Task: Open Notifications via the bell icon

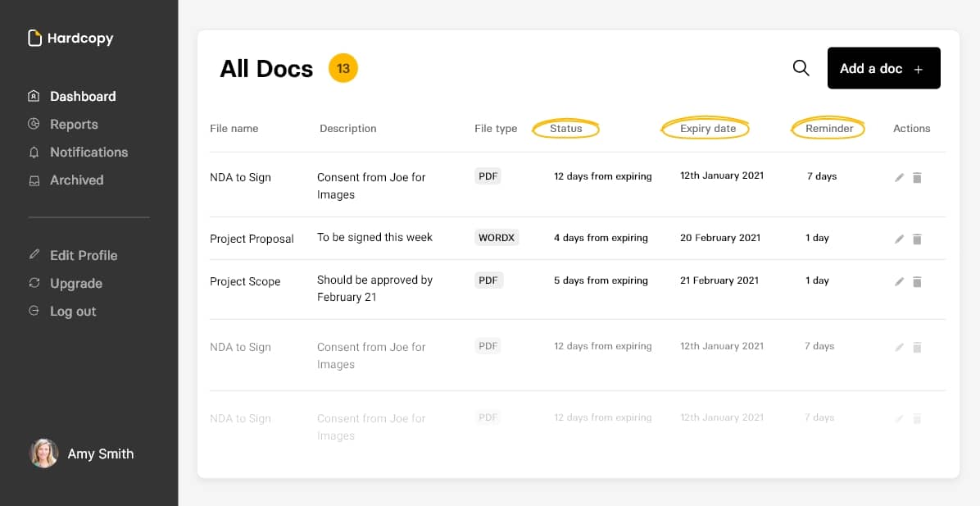Action: click(34, 152)
